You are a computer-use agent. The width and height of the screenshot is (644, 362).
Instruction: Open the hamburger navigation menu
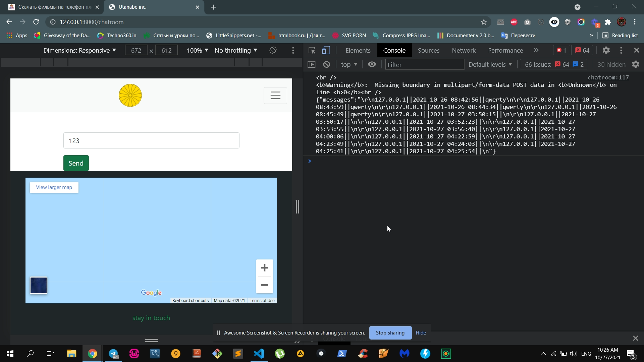(x=275, y=96)
